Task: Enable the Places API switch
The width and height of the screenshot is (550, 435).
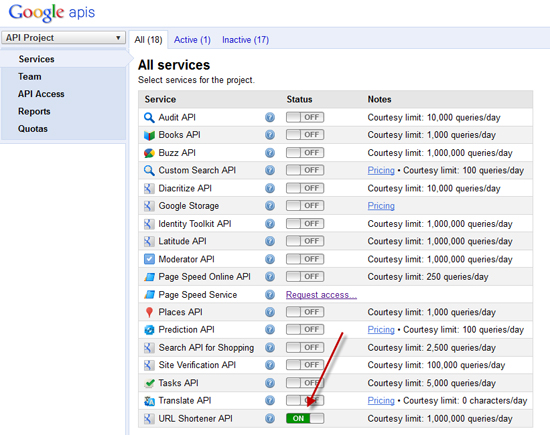Action: 305,312
